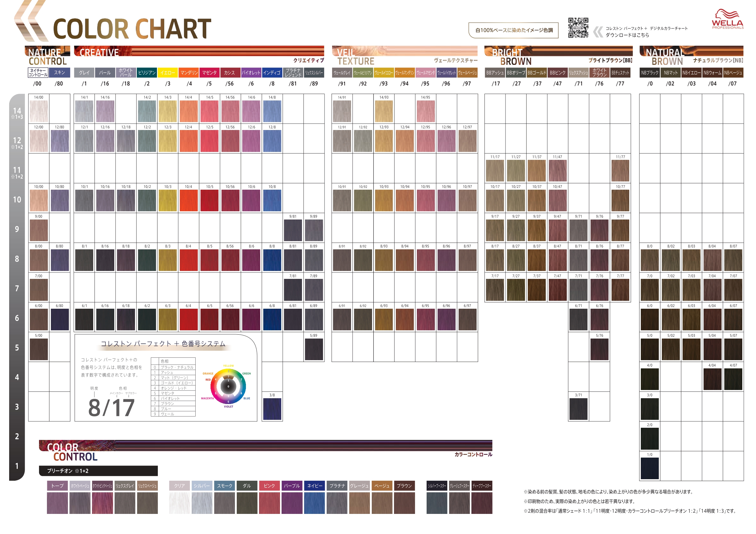Click the /56 column code
The height and width of the screenshot is (534, 756).
point(229,84)
